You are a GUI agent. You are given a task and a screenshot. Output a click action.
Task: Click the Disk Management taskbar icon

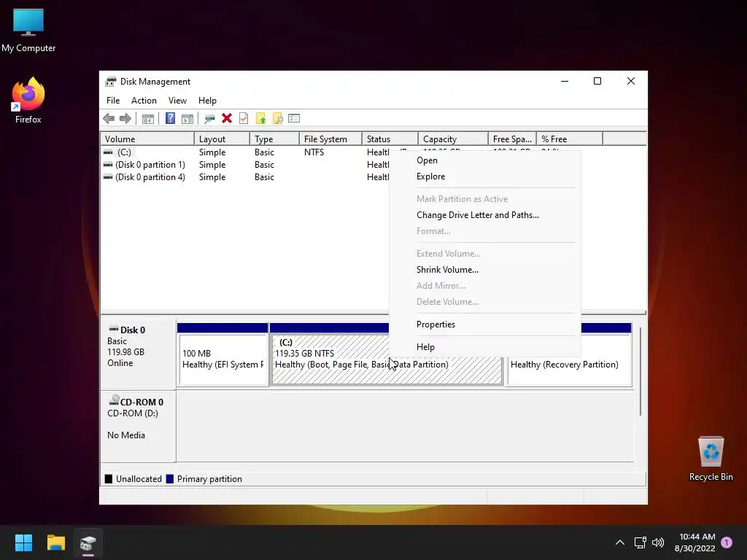[88, 542]
